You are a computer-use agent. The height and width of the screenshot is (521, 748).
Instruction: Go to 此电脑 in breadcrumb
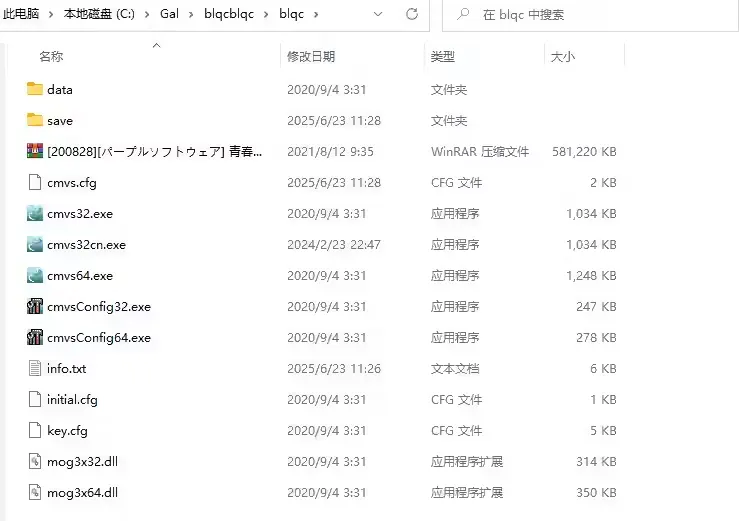(x=21, y=14)
